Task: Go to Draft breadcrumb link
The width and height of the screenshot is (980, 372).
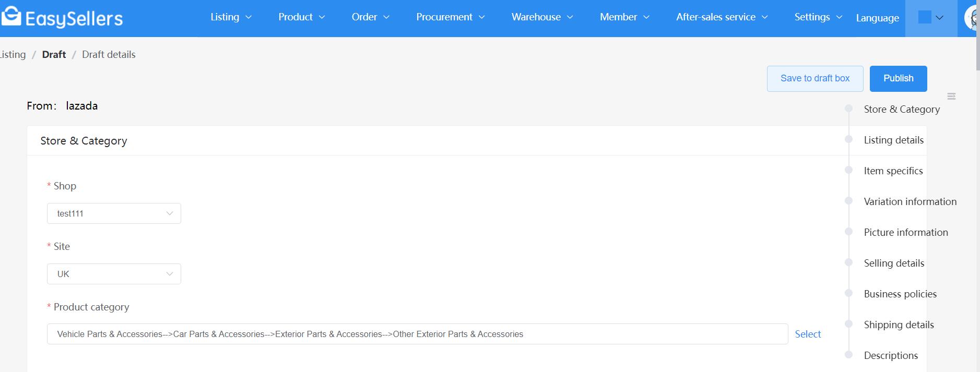Action: coord(54,54)
